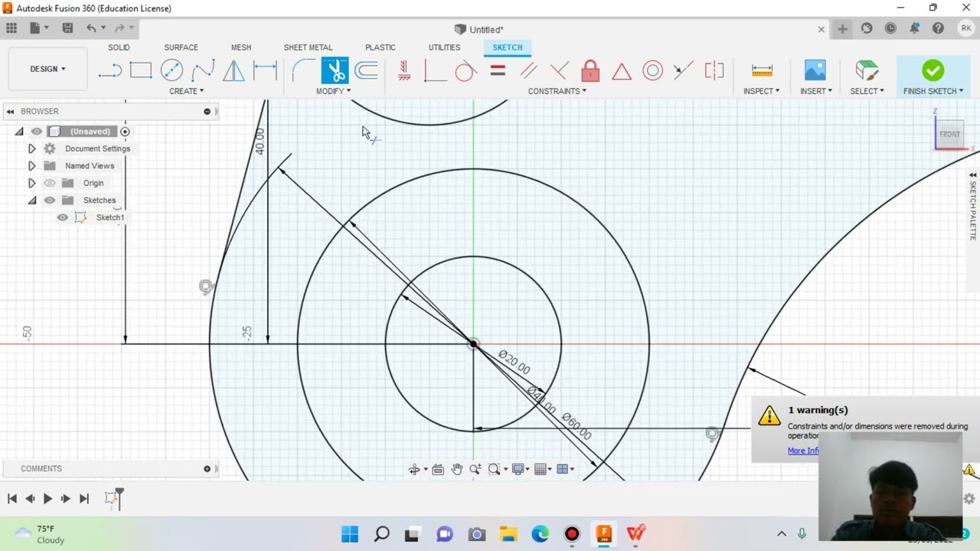Expand Document Settings node
980x551 pixels.
point(31,148)
